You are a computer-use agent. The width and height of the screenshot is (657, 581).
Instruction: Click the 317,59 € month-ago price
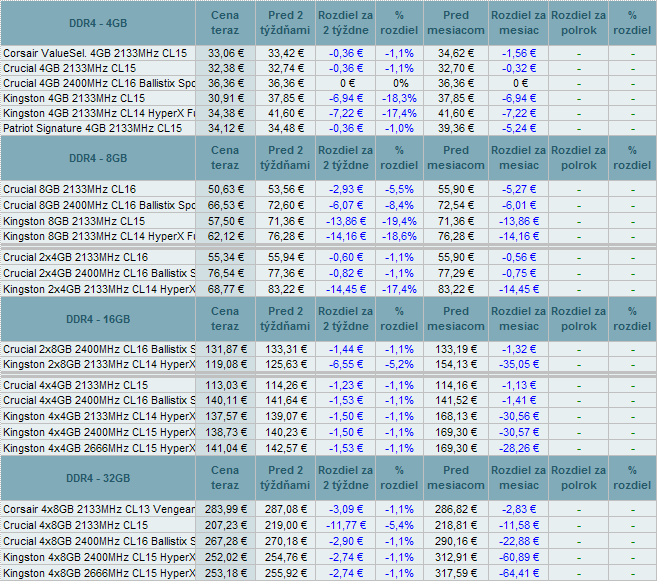[456, 573]
